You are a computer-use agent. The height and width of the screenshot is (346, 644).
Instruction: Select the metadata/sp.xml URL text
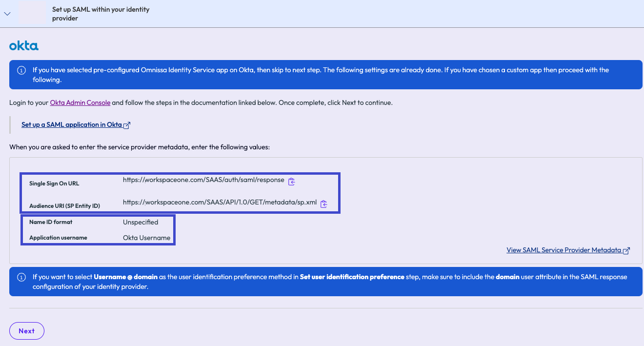(220, 202)
